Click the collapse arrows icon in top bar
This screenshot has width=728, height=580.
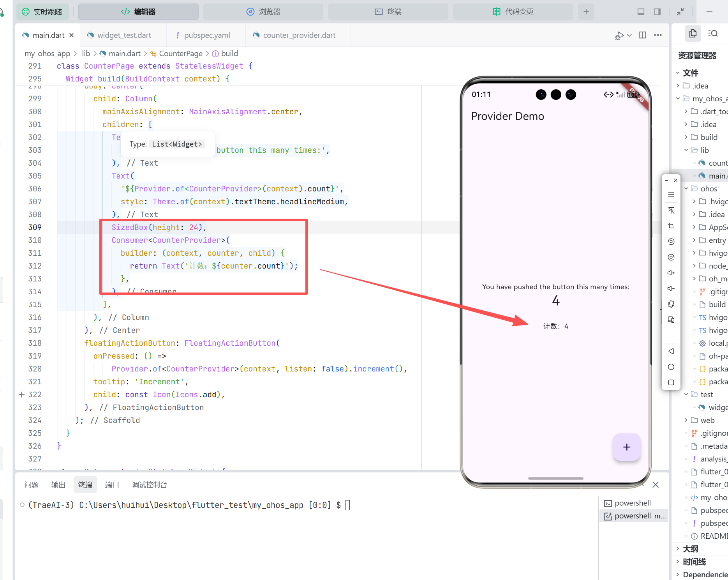(x=680, y=12)
